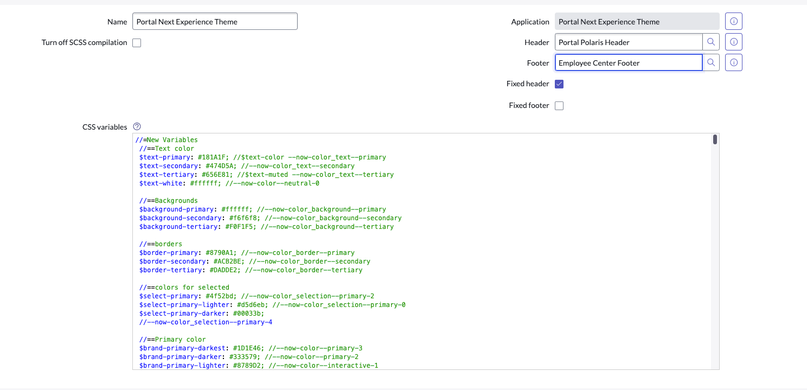Image resolution: width=807 pixels, height=390 pixels.
Task: Click the Turn off SCSS compilation label
Action: point(84,43)
